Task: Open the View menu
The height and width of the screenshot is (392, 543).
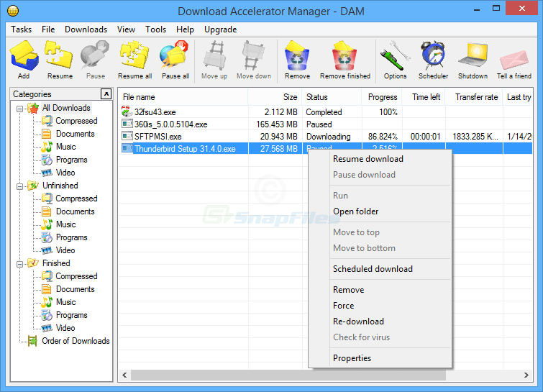Action: pyautogui.click(x=126, y=29)
